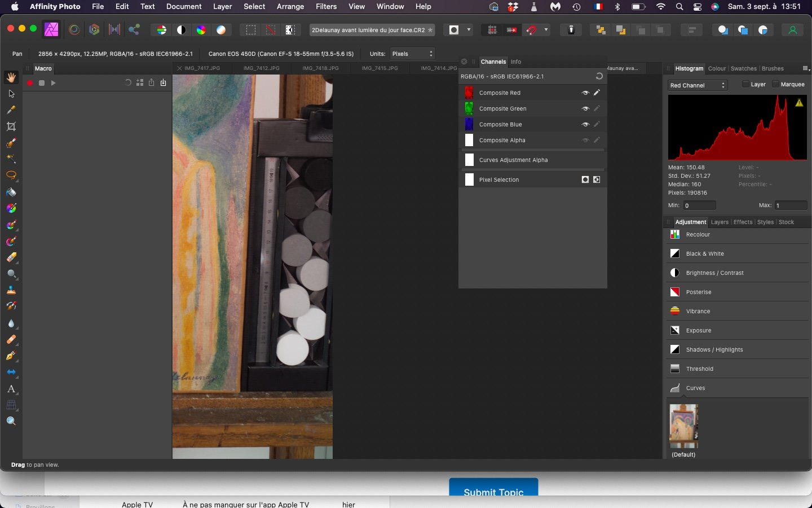
Task: Apply Auto Colours from toolbar
Action: click(x=201, y=30)
